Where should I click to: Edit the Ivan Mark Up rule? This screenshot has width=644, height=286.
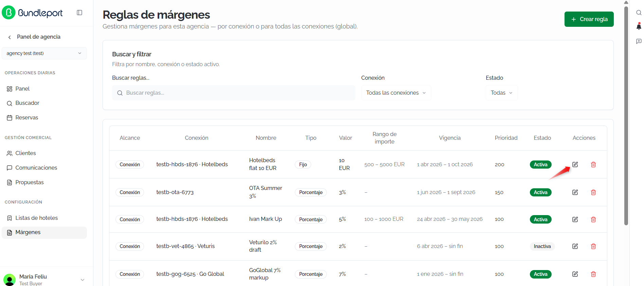click(x=575, y=220)
